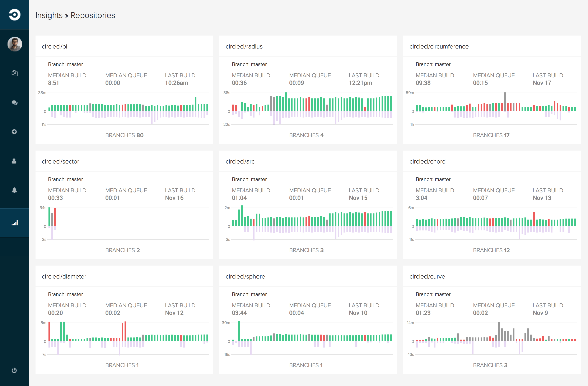Viewport: 588px width, 386px height.
Task: Click median build 09:38 in circleci/circumference
Action: [x=423, y=83]
